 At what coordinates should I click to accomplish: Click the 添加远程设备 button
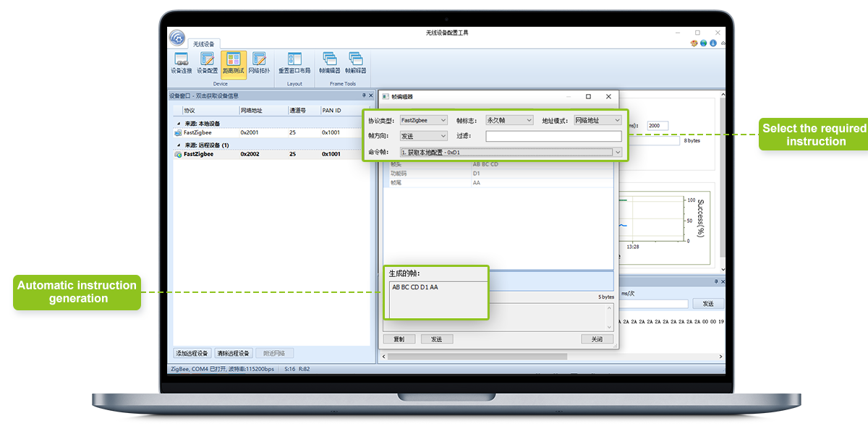tap(192, 353)
